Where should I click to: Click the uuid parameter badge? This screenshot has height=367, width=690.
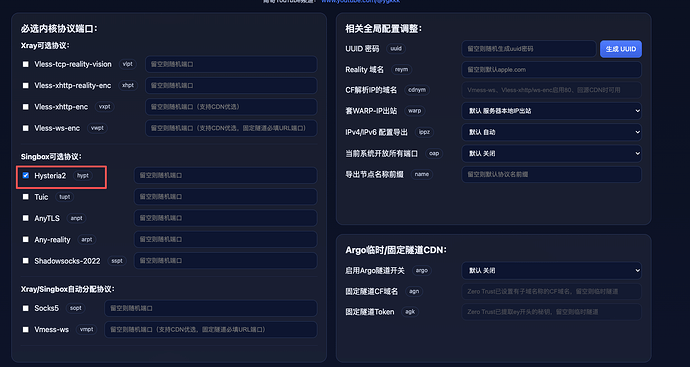click(396, 48)
